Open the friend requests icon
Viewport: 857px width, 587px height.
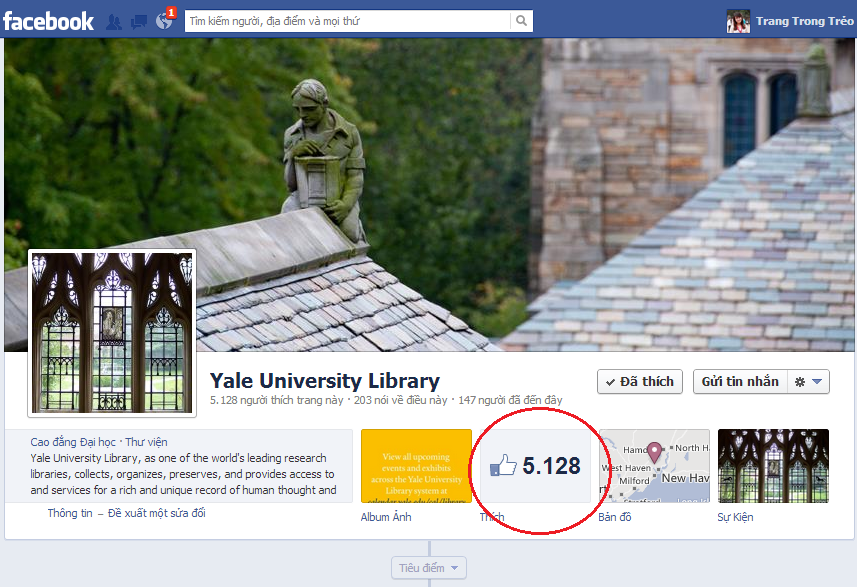(x=114, y=21)
